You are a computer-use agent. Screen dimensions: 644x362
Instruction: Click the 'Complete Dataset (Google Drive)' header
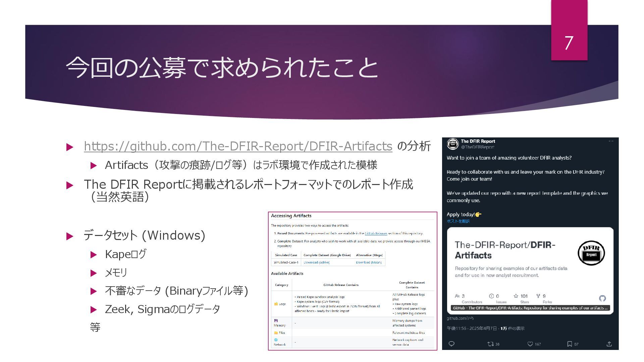pyautogui.click(x=327, y=255)
